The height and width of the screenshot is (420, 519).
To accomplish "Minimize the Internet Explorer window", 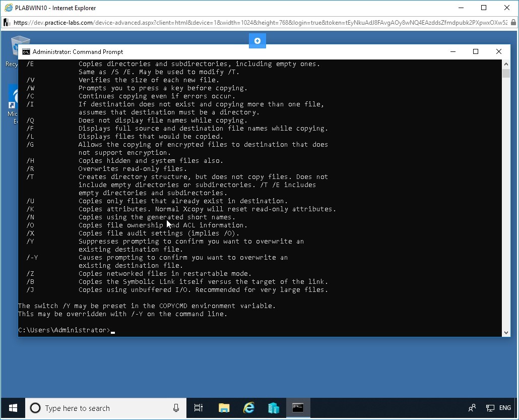I will [x=462, y=8].
